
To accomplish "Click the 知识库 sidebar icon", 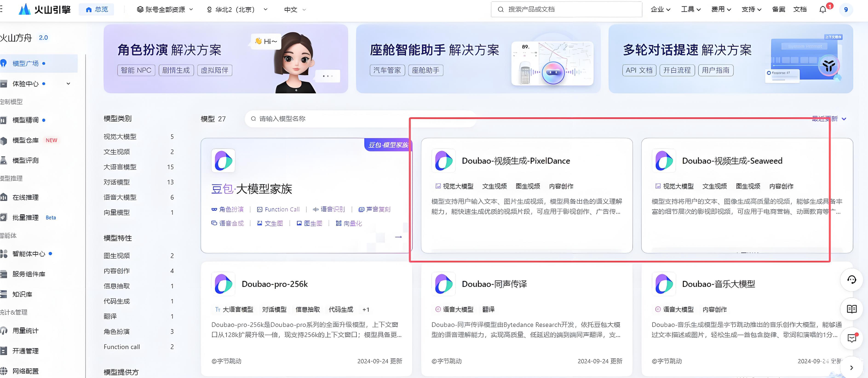I will coord(3,294).
